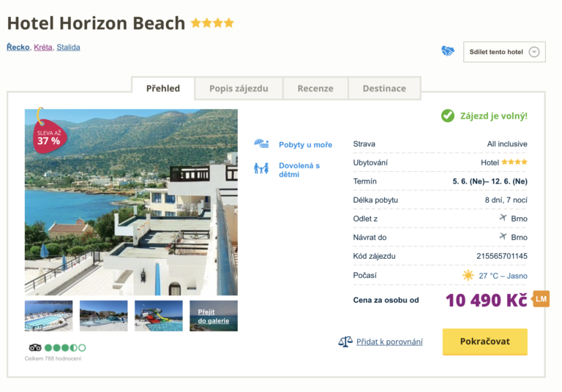Click the orange LM last-minute badge
The image size is (562, 392).
coord(541,298)
